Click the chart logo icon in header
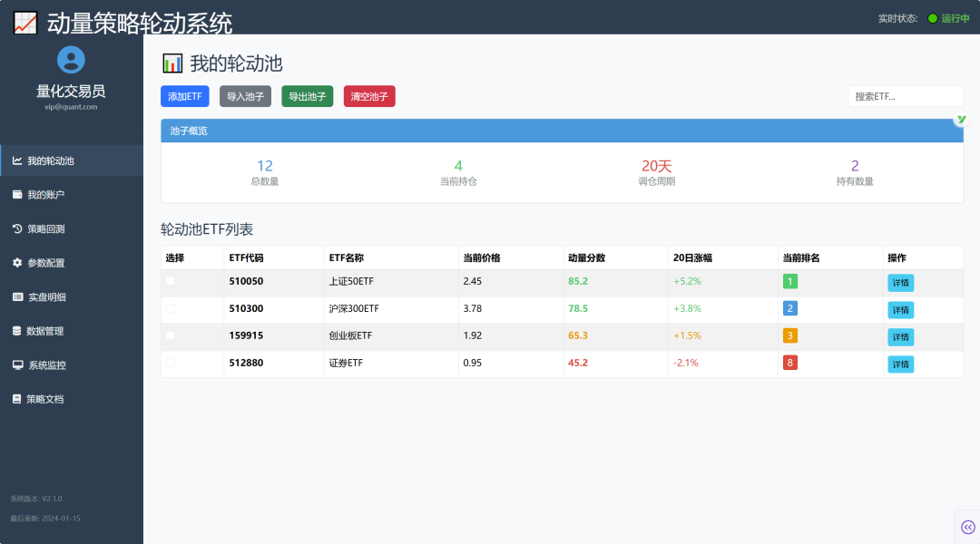Viewport: 980px width, 544px height. [x=25, y=23]
